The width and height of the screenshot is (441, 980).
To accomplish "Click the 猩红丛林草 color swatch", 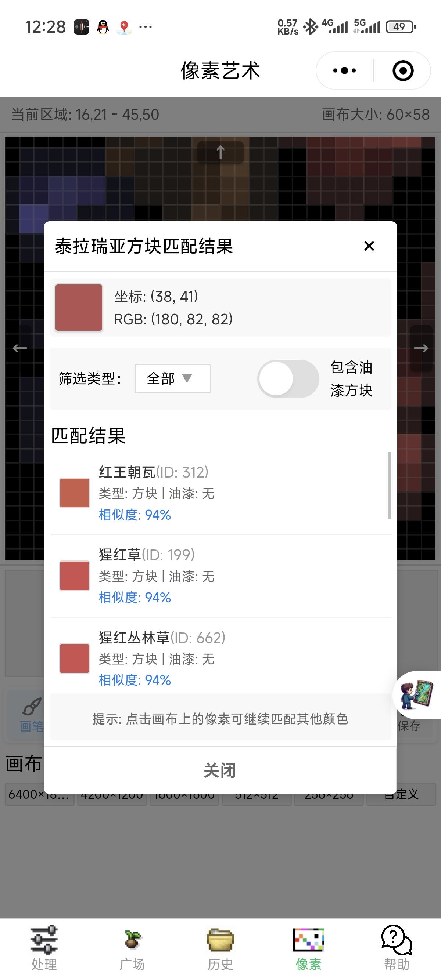I will click(x=75, y=658).
